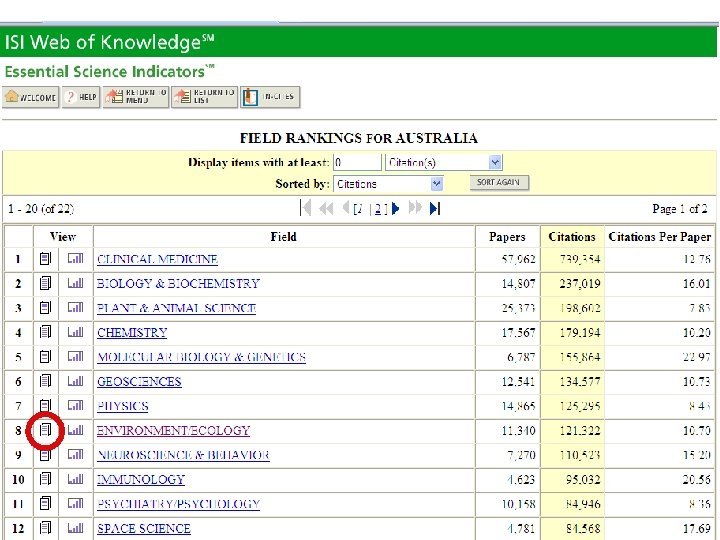Open documents icon for Clinical Medicine row
The image size is (720, 540).
click(45, 259)
